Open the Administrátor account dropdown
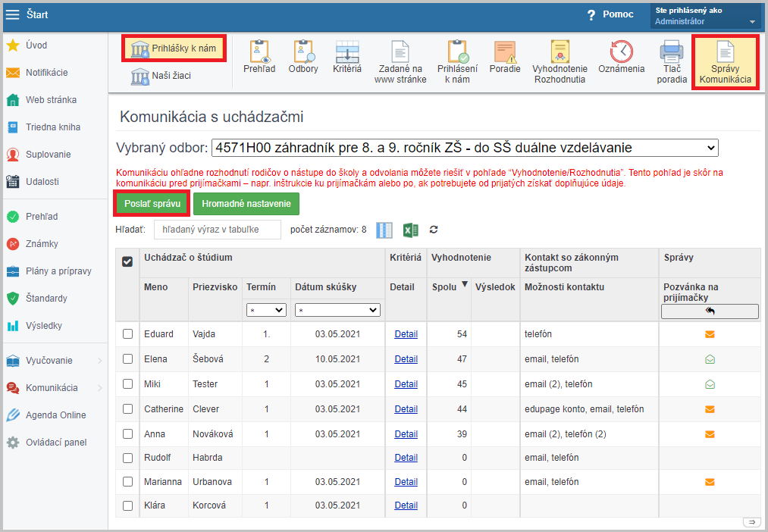The image size is (768, 532). 705,16
